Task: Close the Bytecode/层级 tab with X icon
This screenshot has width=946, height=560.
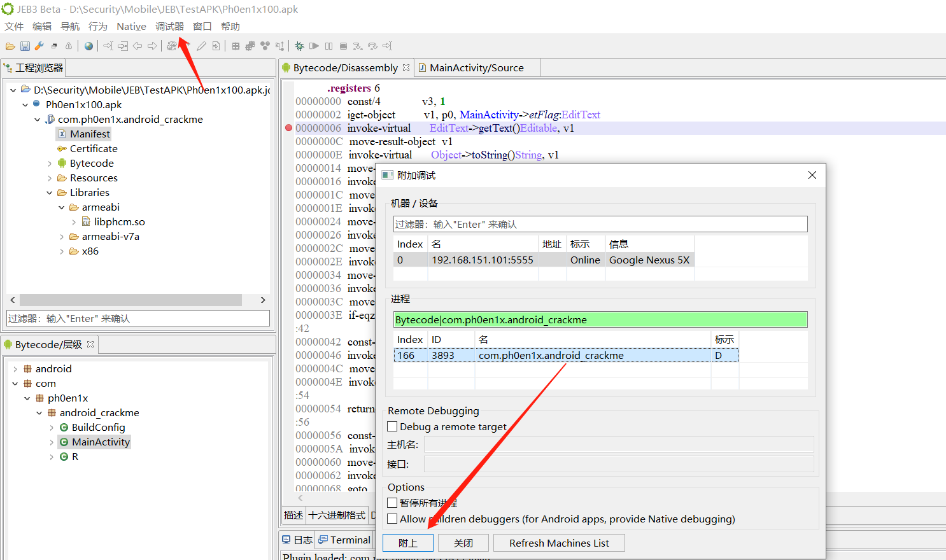Action: tap(90, 344)
